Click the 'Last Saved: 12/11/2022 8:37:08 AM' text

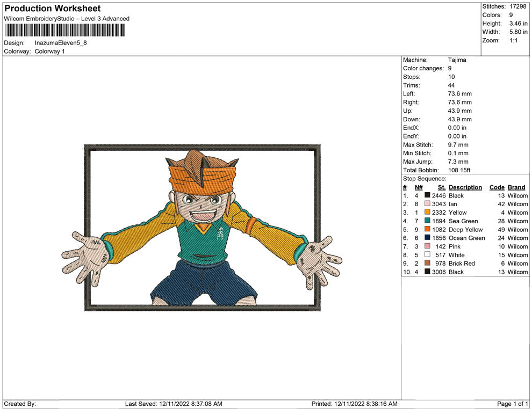[174, 404]
